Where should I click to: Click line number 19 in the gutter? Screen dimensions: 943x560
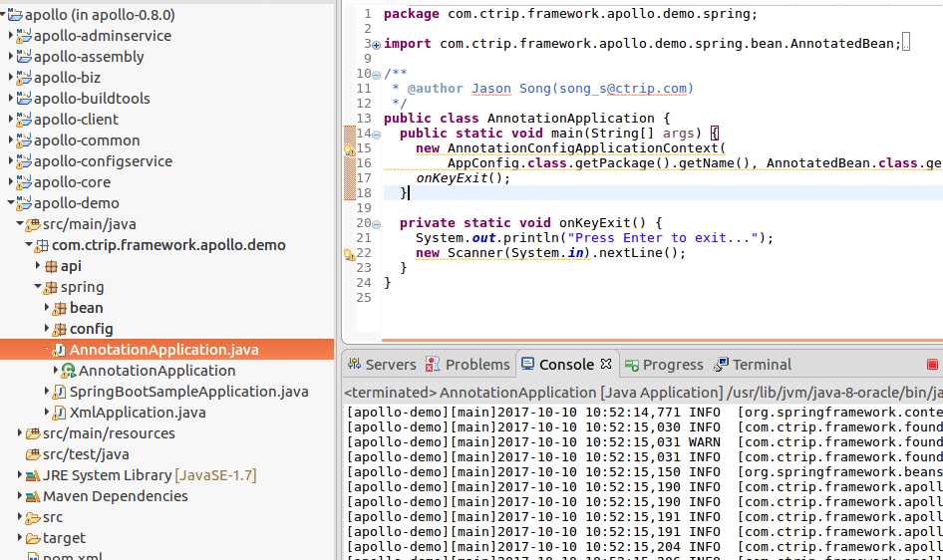pyautogui.click(x=364, y=208)
